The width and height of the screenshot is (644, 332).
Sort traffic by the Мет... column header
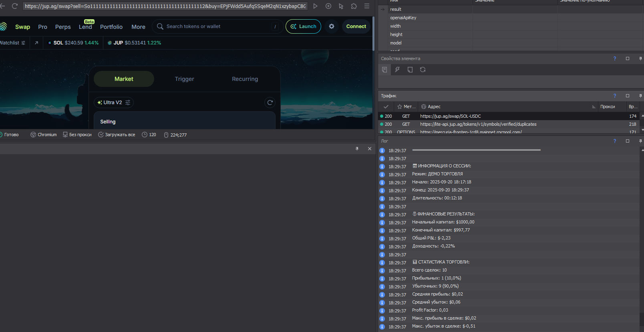click(x=406, y=107)
